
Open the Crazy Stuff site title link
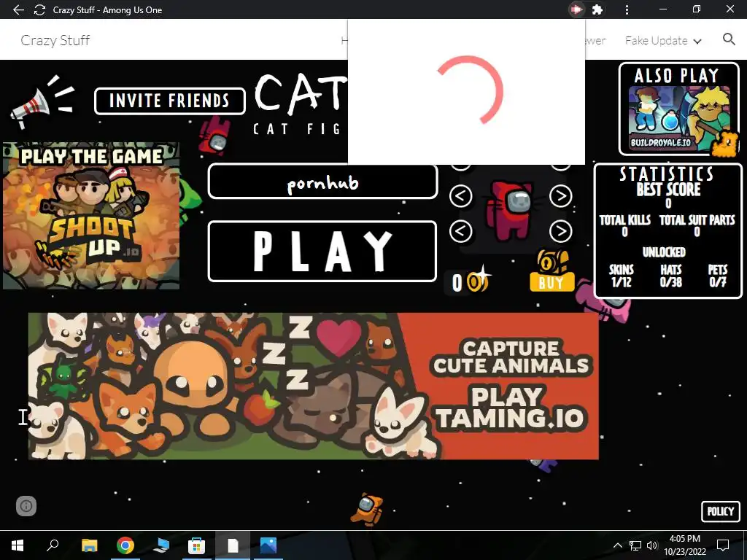[x=55, y=41]
